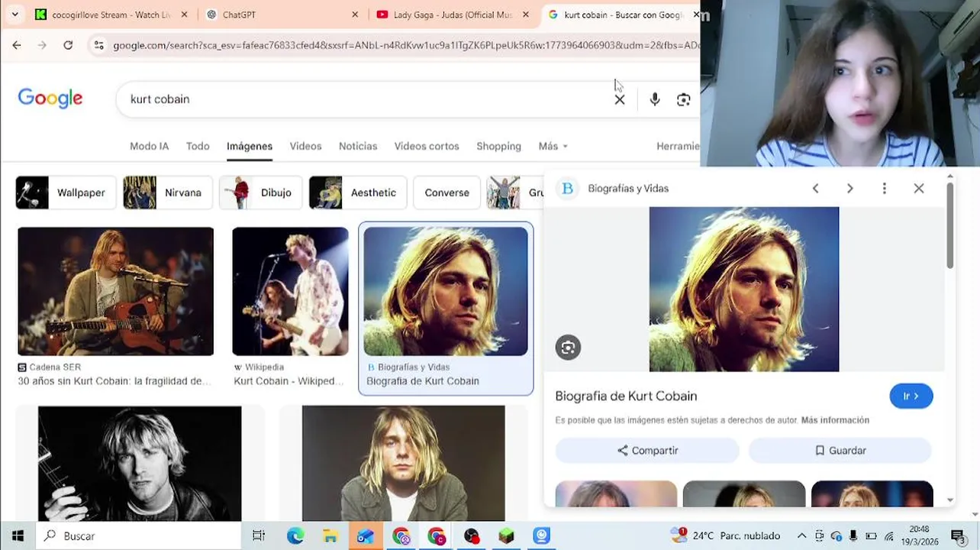Viewport: 980px width, 550px height.
Task: Close the cocogirllove Stream tab
Action: [185, 15]
